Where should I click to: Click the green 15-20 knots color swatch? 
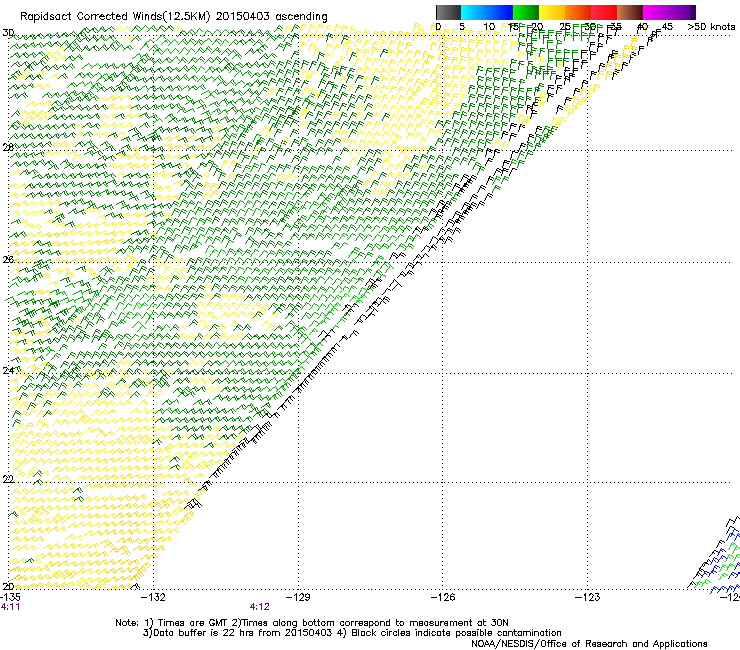point(526,12)
